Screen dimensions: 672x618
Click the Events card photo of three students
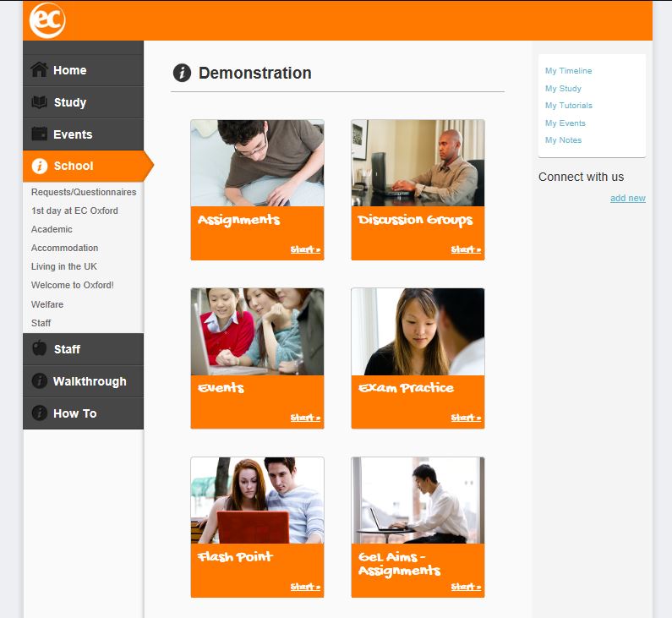pyautogui.click(x=257, y=331)
